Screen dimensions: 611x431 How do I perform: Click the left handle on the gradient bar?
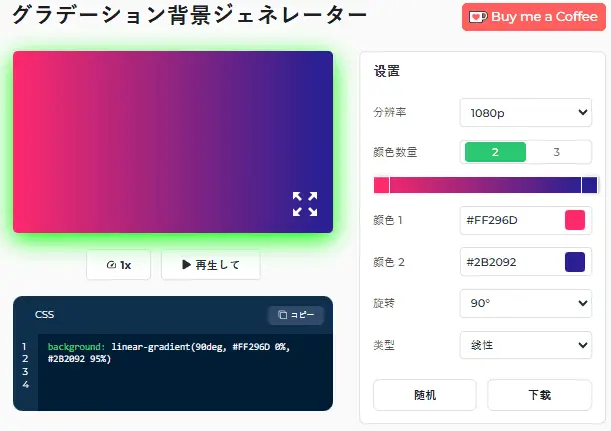point(389,185)
